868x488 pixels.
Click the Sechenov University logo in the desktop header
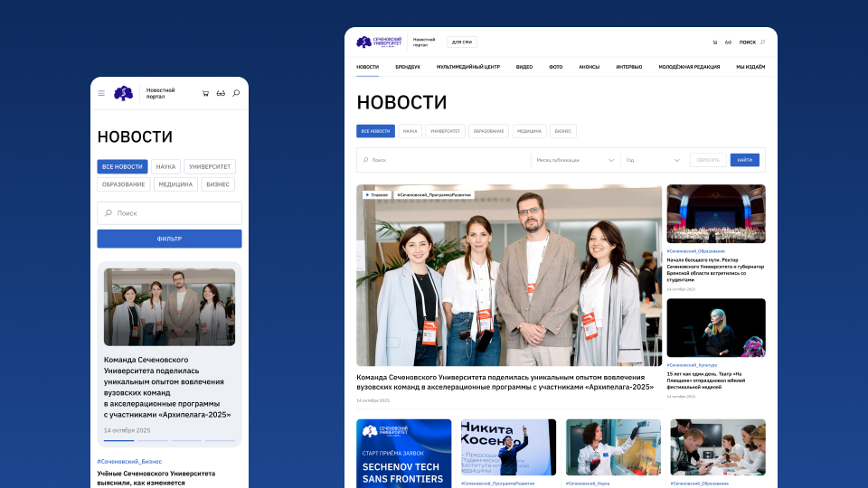[379, 42]
